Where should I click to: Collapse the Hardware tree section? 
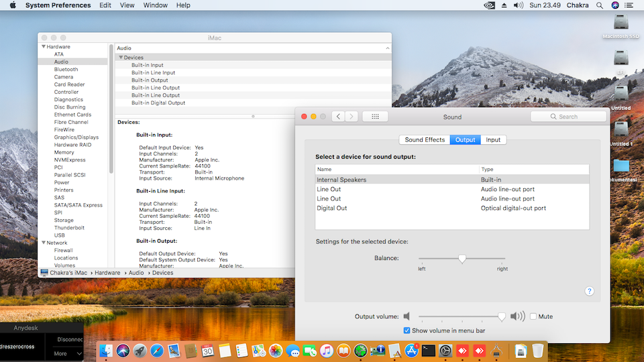click(44, 47)
